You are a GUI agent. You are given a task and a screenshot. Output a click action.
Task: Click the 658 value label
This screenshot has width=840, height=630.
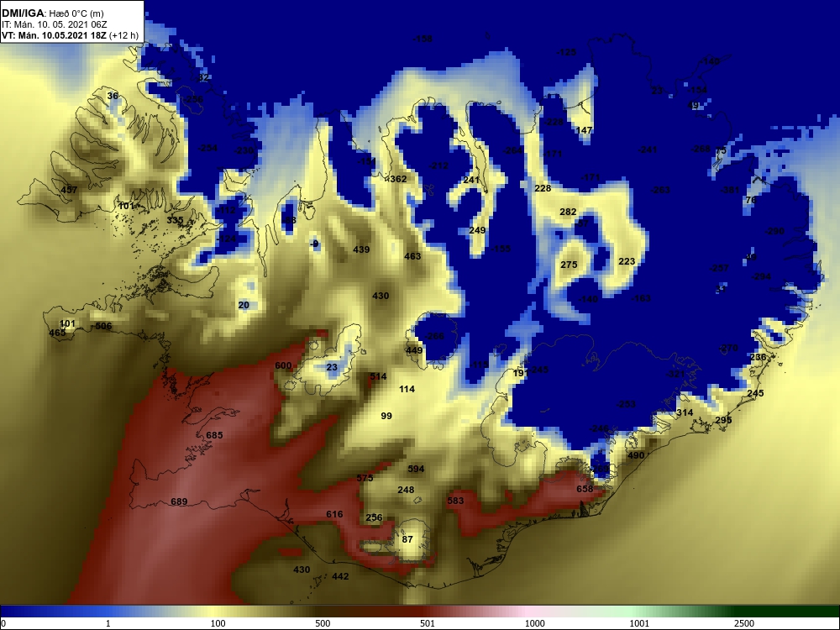[x=585, y=489]
